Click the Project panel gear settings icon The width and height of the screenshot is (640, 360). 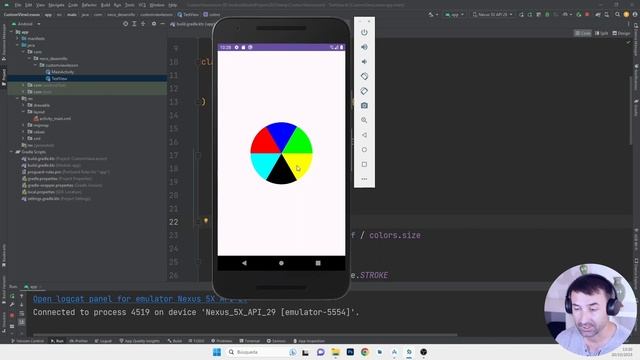(x=154, y=24)
